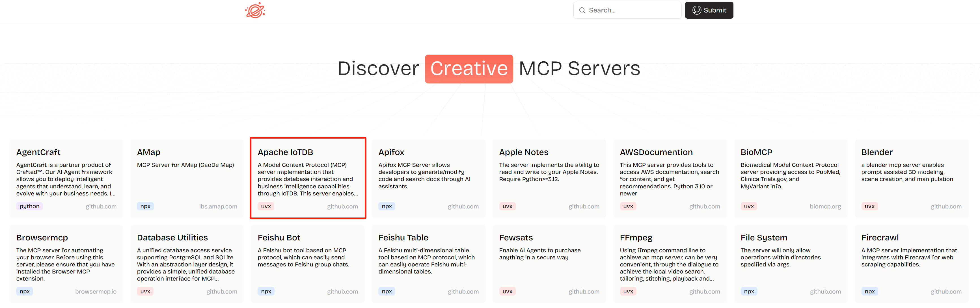This screenshot has height=308, width=980.
Task: Click the highlighted word Creative in the heading
Action: [469, 69]
